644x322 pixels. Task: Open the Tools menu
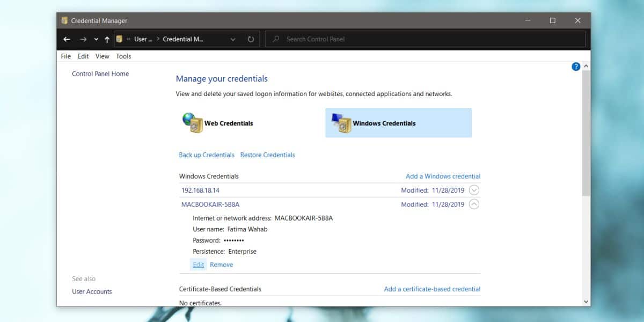tap(123, 56)
